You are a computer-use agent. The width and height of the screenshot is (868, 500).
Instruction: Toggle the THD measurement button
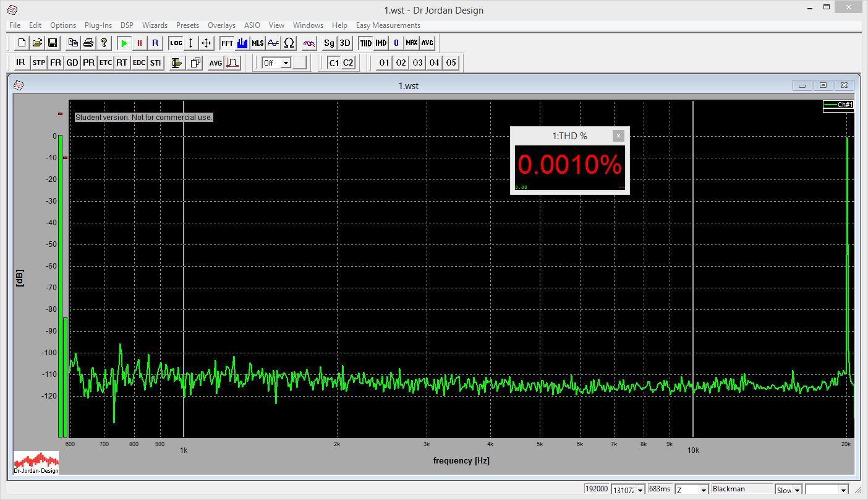coord(366,43)
